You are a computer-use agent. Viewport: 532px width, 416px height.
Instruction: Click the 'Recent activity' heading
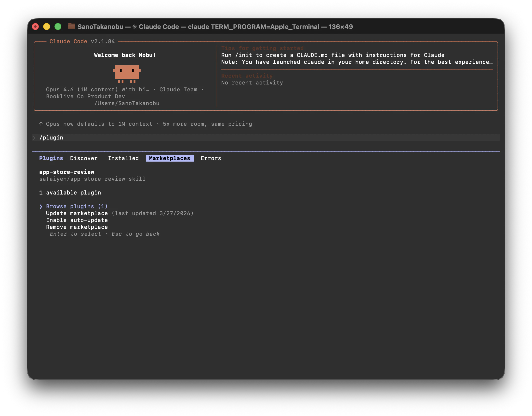tap(247, 76)
